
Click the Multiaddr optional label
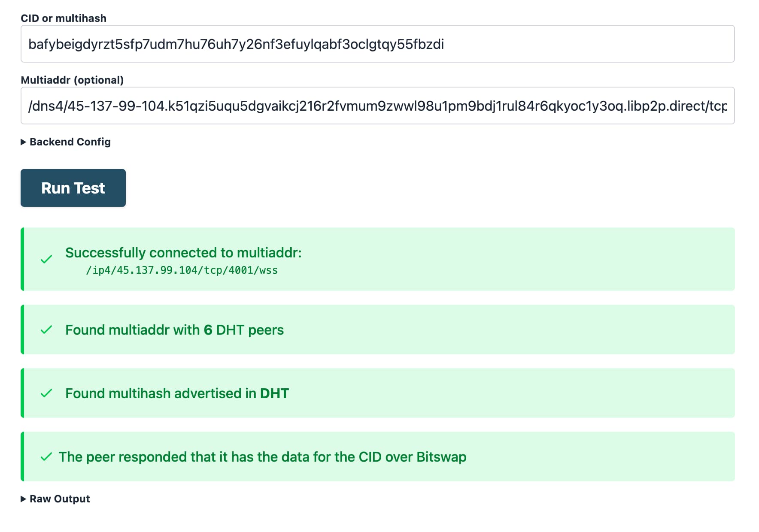coord(73,80)
